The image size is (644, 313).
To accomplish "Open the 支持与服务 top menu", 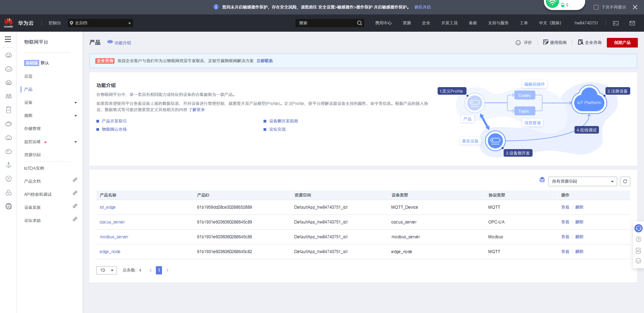I will click(498, 23).
